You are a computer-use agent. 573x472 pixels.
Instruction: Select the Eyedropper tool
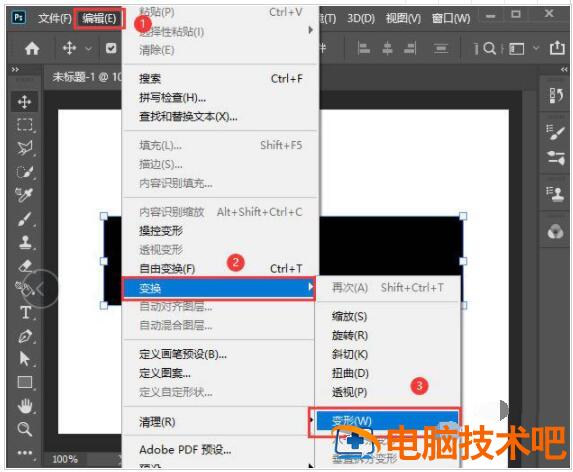point(24,195)
